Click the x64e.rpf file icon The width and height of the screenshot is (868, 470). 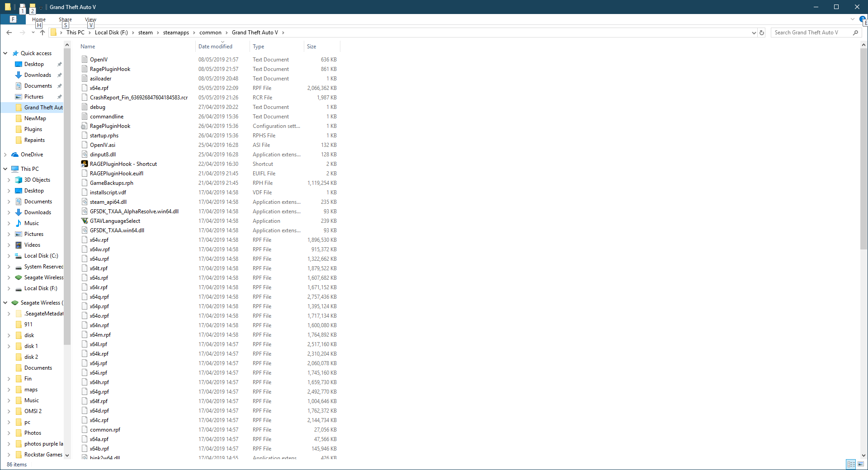(x=85, y=88)
